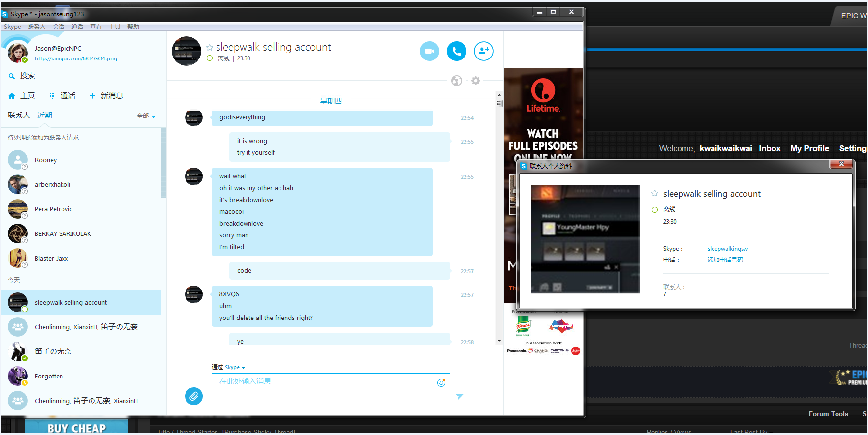The width and height of the screenshot is (868, 435).
Task: Select arberxhakoli avatar in contact list
Action: point(18,184)
